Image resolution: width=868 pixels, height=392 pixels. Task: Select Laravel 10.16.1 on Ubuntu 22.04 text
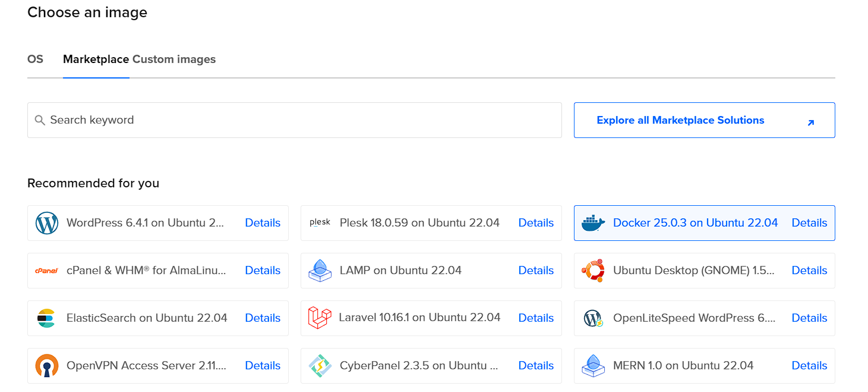419,318
